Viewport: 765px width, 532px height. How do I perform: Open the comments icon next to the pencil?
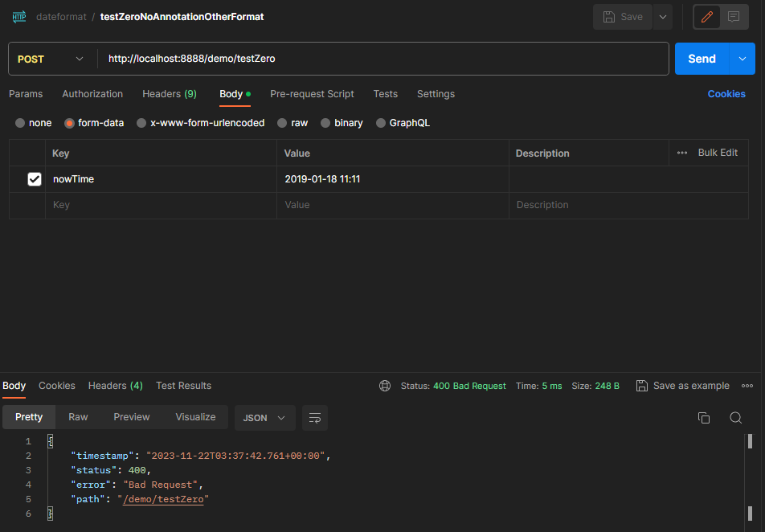pos(734,17)
